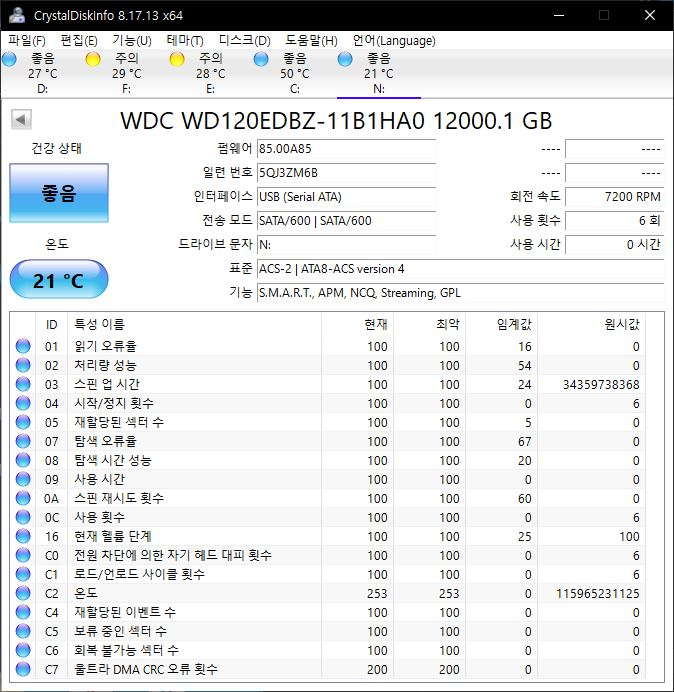Viewport: 674px width, 692px height.
Task: Close the CrystalDiskInfo window
Action: 650,15
